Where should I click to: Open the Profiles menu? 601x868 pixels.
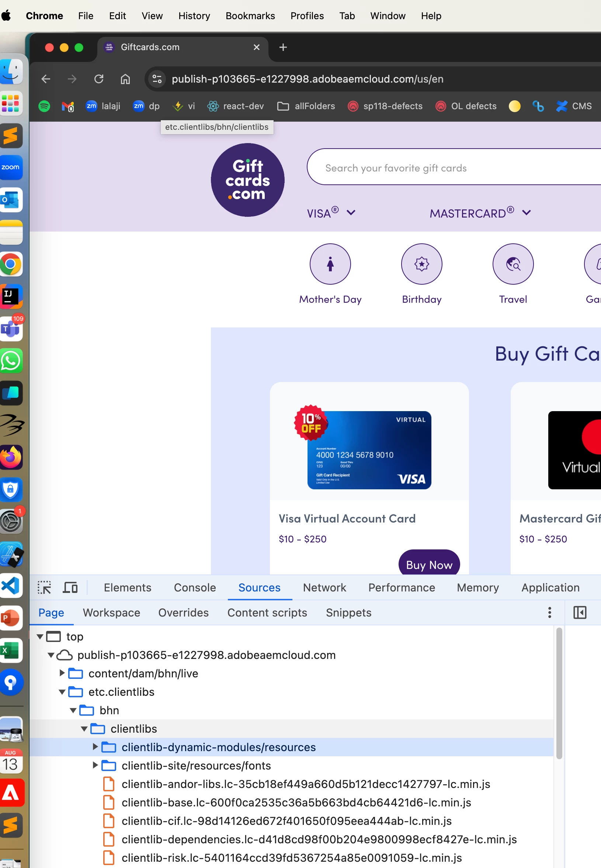[x=307, y=16]
